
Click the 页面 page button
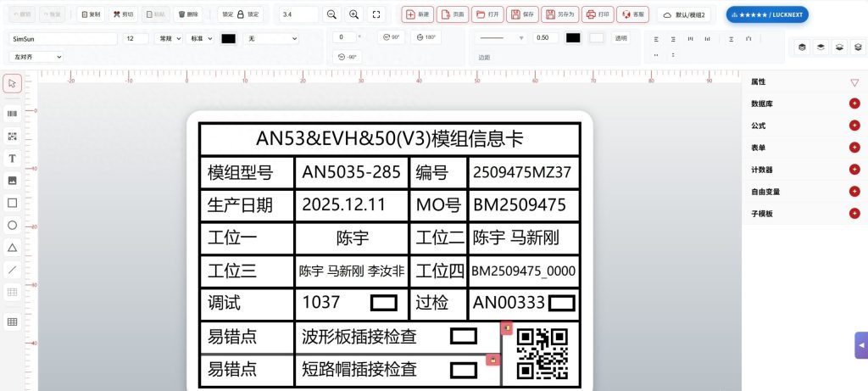[x=453, y=14]
